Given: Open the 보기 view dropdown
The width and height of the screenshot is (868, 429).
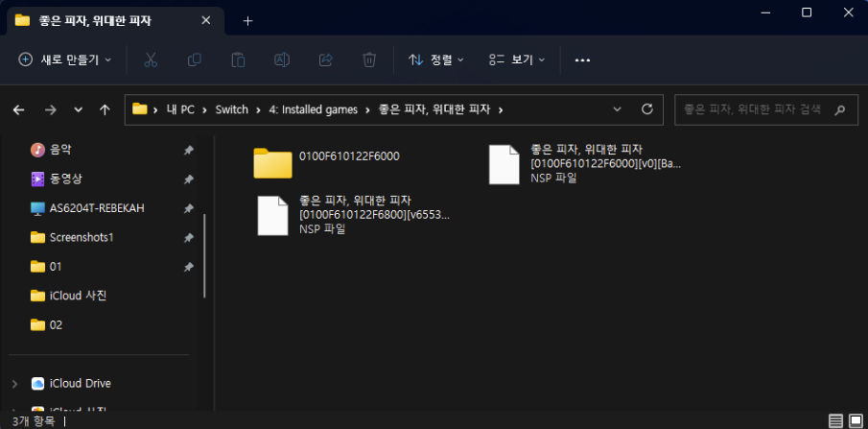Looking at the screenshot, I should (x=517, y=60).
